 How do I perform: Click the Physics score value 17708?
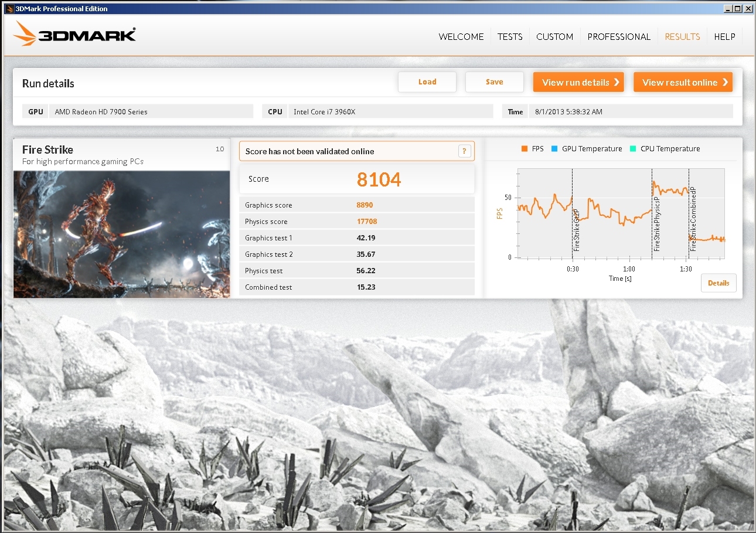click(x=366, y=222)
